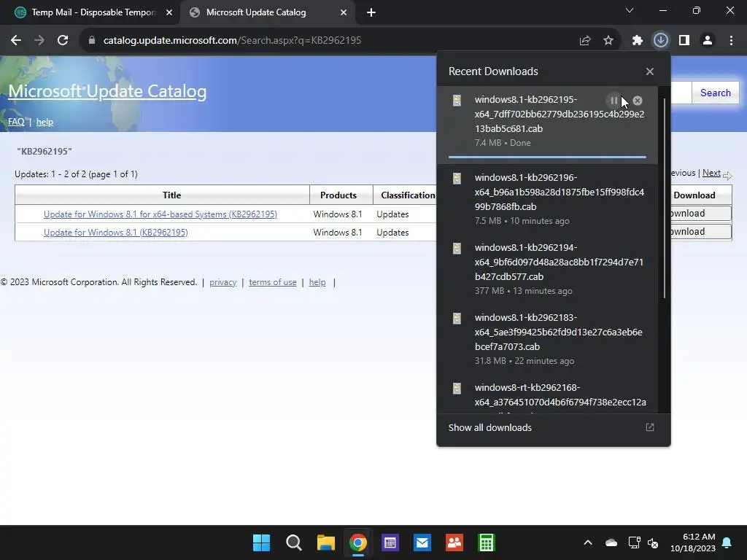The height and width of the screenshot is (560, 747).
Task: Close the Recent Downloads popup
Action: (x=650, y=71)
